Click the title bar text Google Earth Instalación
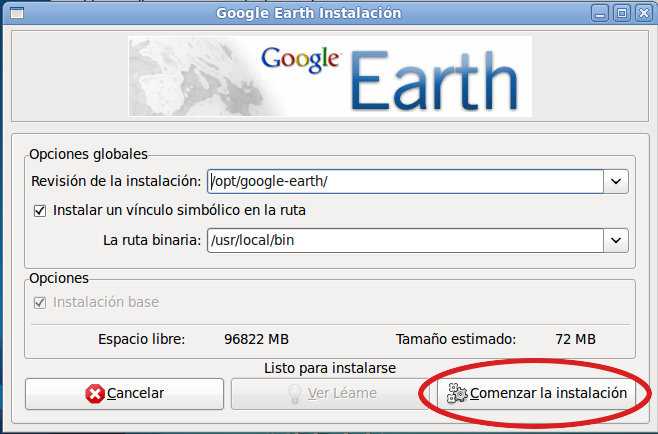 tap(308, 13)
